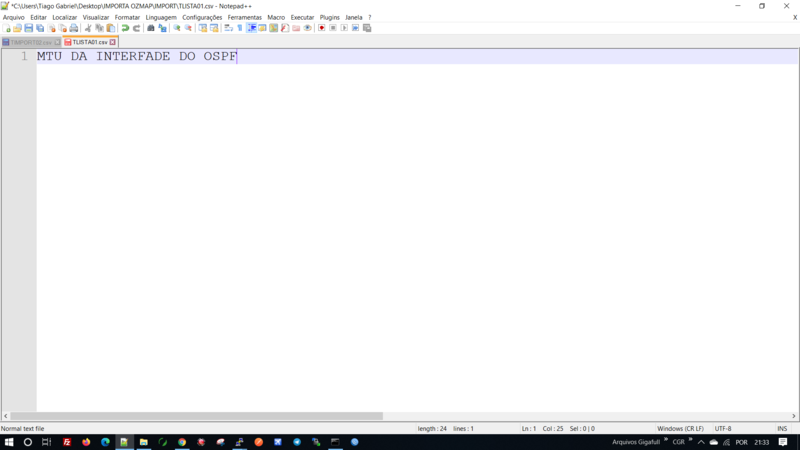Image resolution: width=800 pixels, height=450 pixels.
Task: Click the green Undo arrow
Action: coord(125,28)
